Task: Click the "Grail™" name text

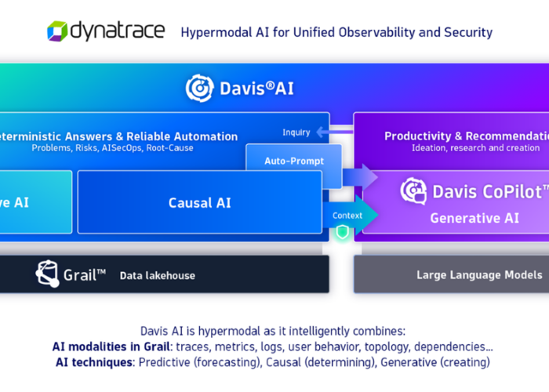Action: [85, 274]
